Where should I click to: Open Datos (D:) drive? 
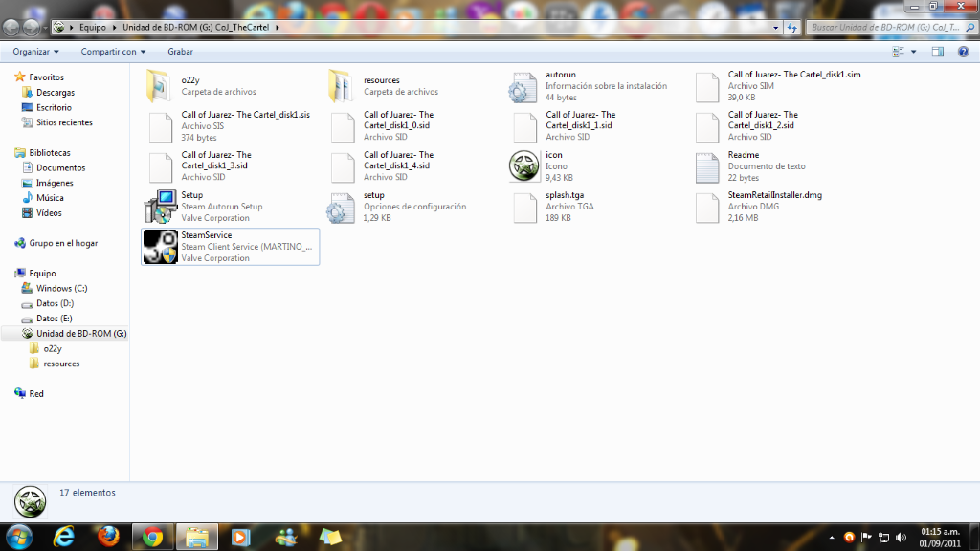click(x=55, y=303)
